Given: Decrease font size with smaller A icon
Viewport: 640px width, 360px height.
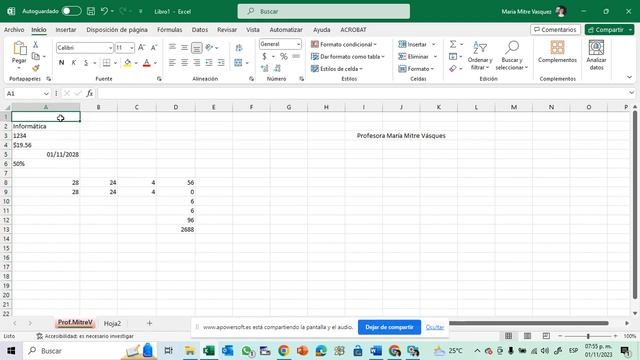Looking at the screenshot, I should point(154,48).
